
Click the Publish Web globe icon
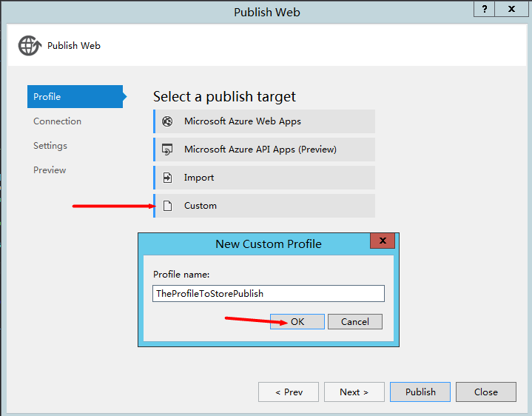point(30,45)
